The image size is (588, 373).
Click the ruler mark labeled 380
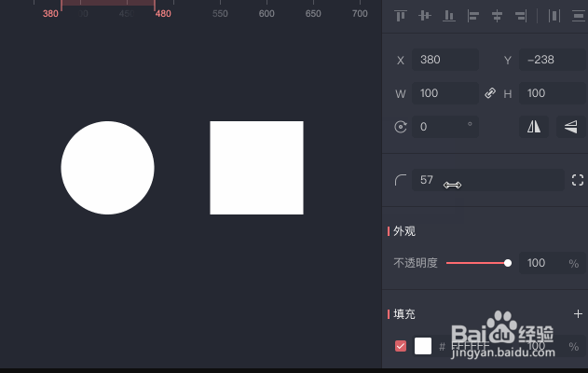click(50, 14)
